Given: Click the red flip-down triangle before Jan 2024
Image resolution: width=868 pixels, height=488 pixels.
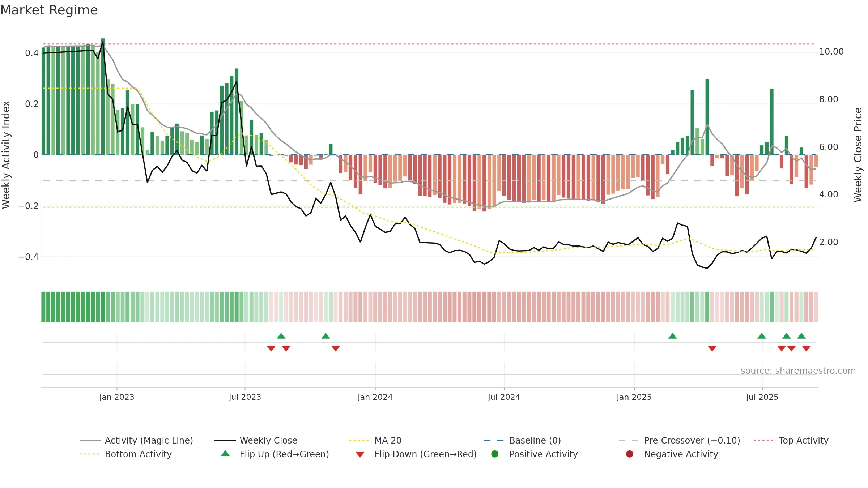Looking at the screenshot, I should pyautogui.click(x=336, y=348).
